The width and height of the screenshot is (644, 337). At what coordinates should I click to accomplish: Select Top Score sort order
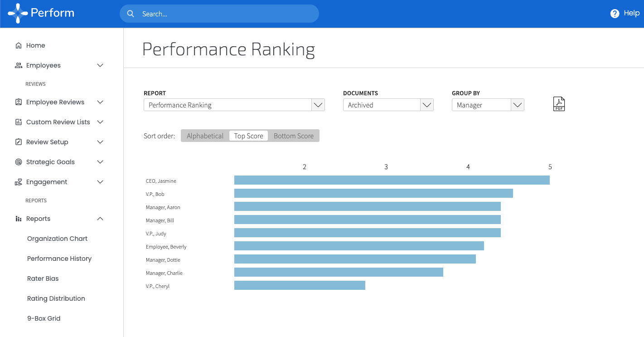[x=249, y=136]
